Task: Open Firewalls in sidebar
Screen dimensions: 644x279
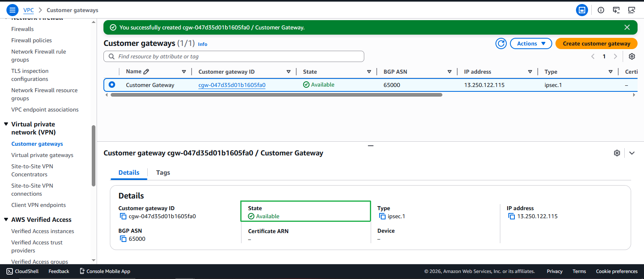Action: [23, 29]
